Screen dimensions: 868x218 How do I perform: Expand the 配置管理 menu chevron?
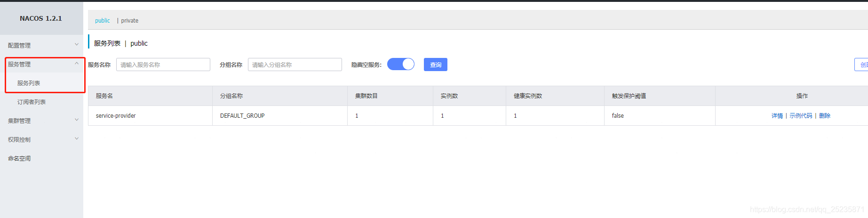click(77, 45)
